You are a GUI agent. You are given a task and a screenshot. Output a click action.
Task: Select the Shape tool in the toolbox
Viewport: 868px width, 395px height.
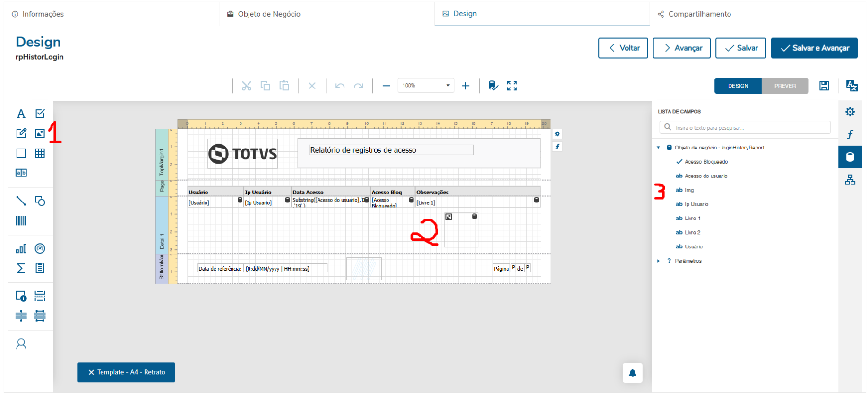(x=40, y=201)
